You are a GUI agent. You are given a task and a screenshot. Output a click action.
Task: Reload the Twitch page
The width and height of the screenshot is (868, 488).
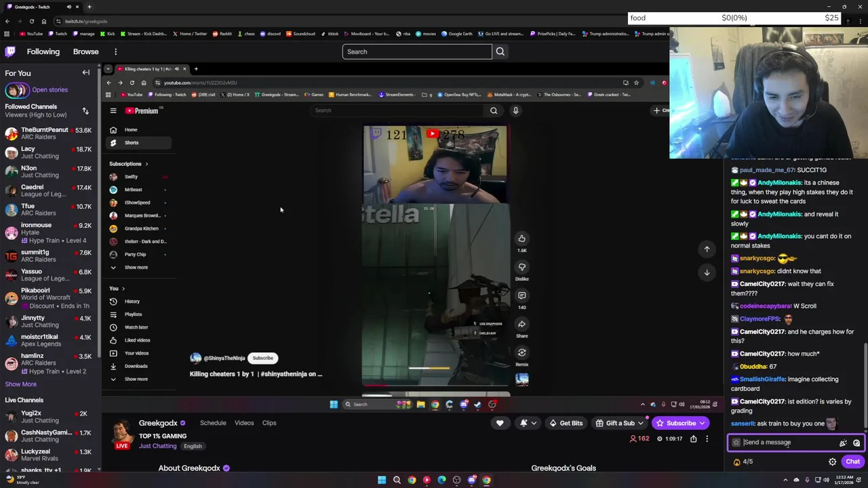31,21
